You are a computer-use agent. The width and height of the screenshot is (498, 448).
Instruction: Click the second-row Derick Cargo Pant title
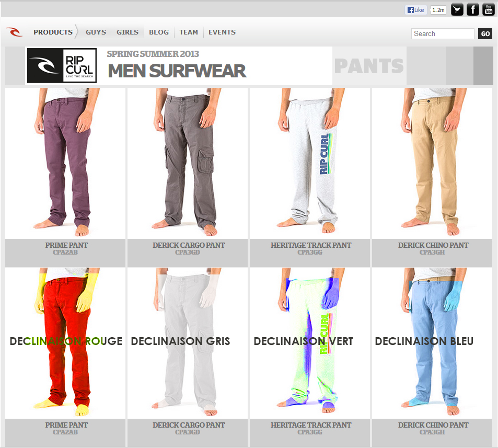189,425
